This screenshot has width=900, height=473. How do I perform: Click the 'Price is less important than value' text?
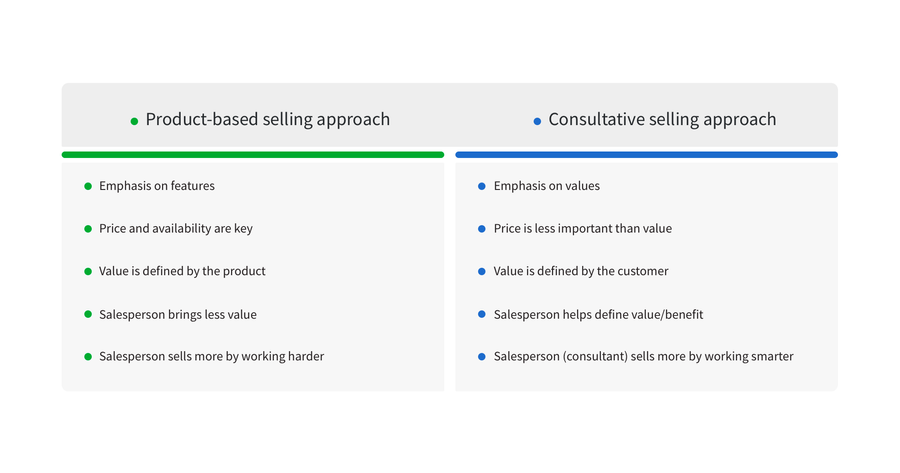pos(582,229)
